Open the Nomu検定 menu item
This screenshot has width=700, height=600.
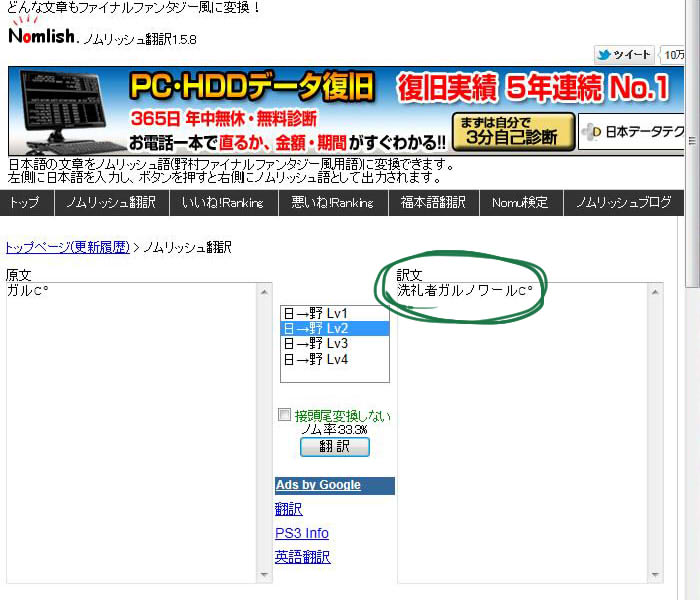[521, 203]
